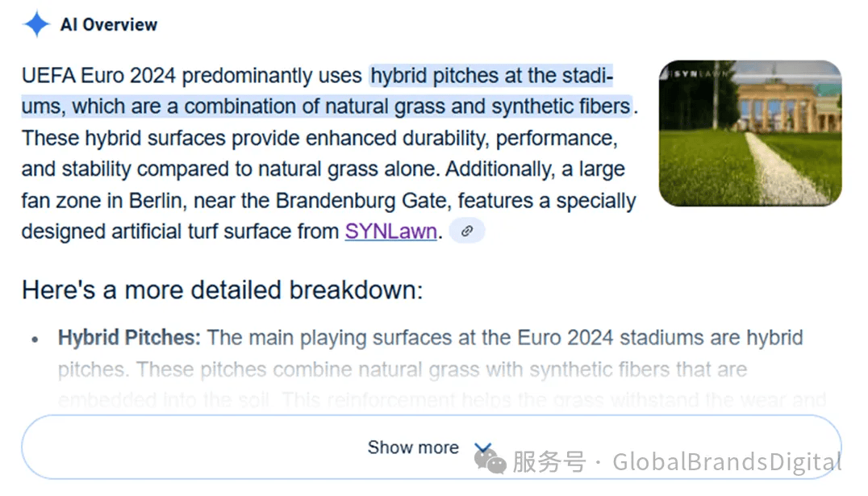
Task: Click the 'UEFA Euro 2024 predominantly uses' text
Action: (191, 76)
